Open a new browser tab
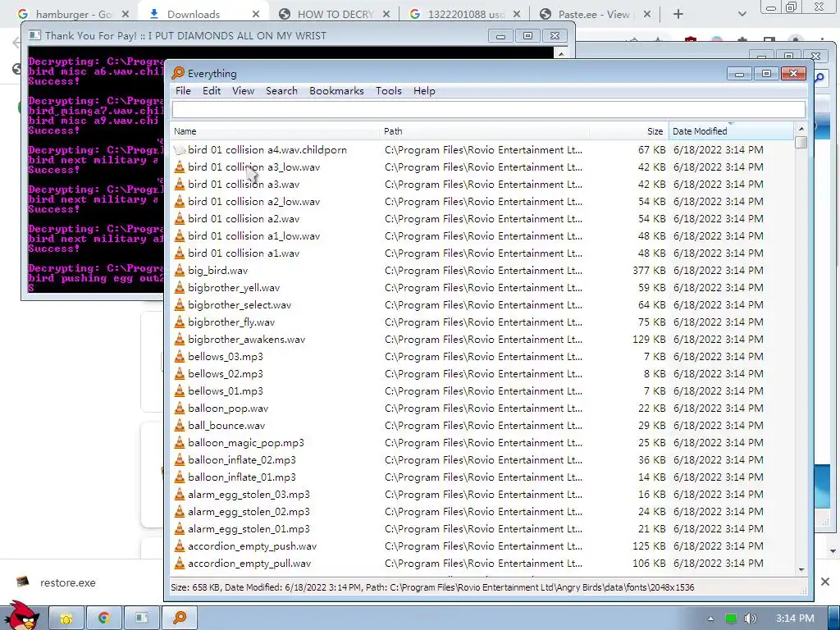 [x=678, y=15]
